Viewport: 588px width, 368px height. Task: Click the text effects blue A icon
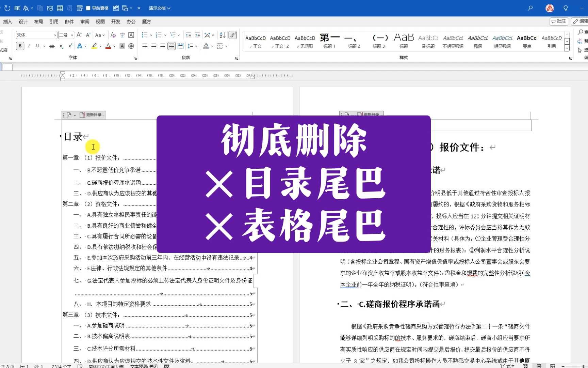coord(80,46)
